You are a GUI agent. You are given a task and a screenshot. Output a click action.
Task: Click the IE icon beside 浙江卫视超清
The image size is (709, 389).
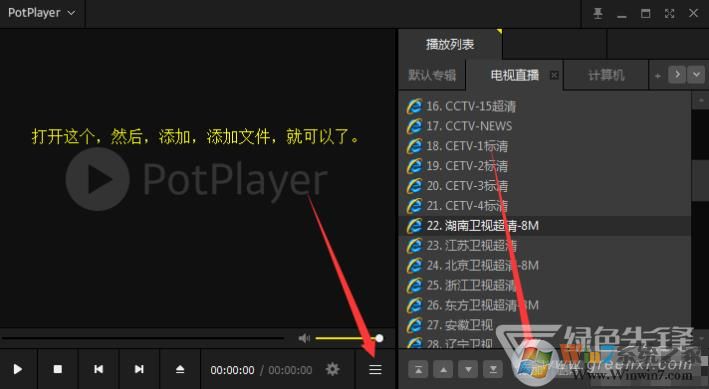pos(414,285)
